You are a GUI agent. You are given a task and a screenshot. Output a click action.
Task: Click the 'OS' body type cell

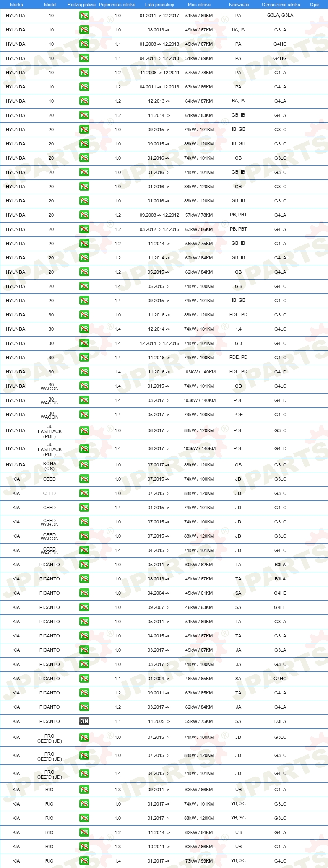pos(238,465)
